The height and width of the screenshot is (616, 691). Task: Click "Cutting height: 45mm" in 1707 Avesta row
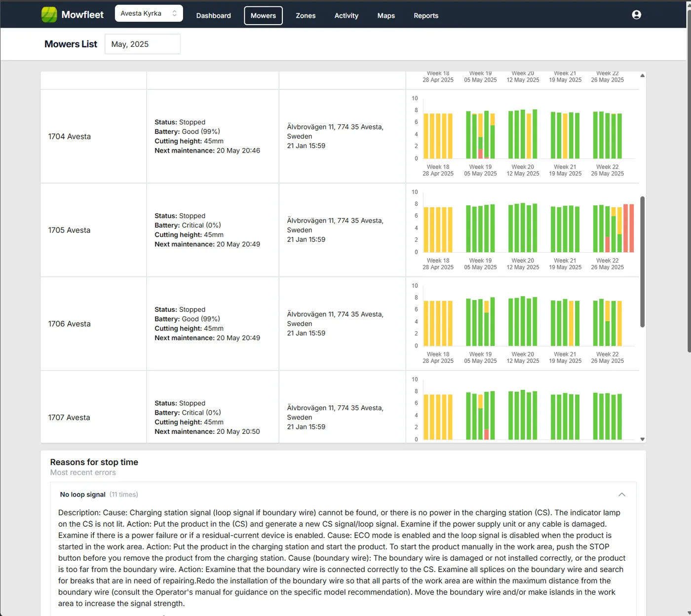tap(189, 422)
